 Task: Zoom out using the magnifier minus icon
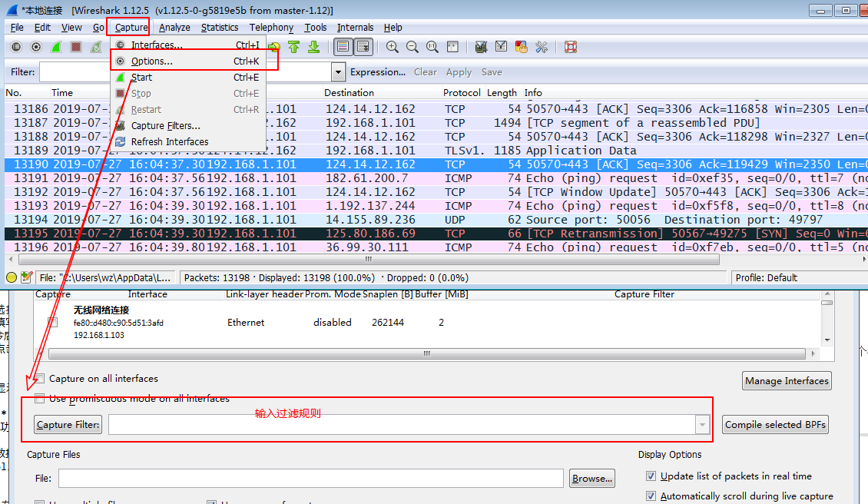click(x=412, y=47)
